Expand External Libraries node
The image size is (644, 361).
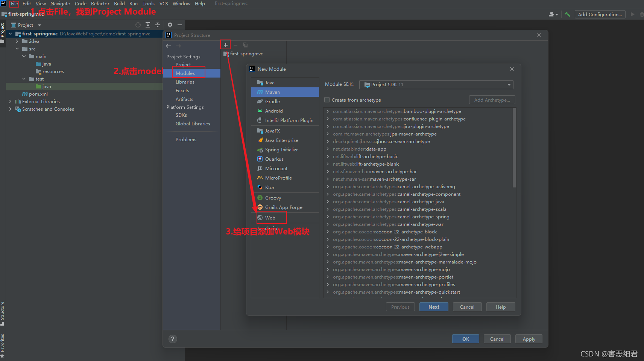[x=10, y=102]
